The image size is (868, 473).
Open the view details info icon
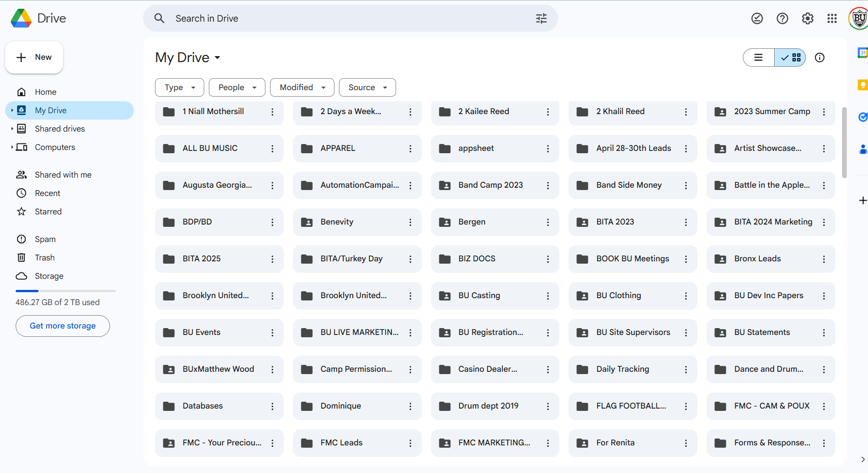tap(819, 58)
